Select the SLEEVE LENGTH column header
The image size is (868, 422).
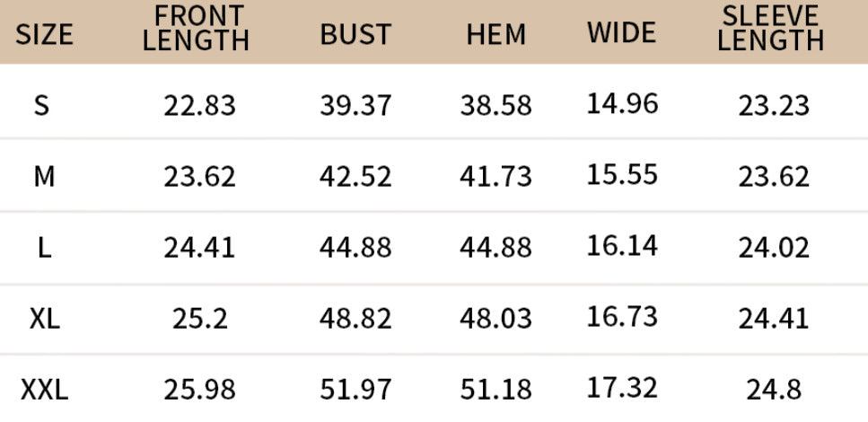770,28
